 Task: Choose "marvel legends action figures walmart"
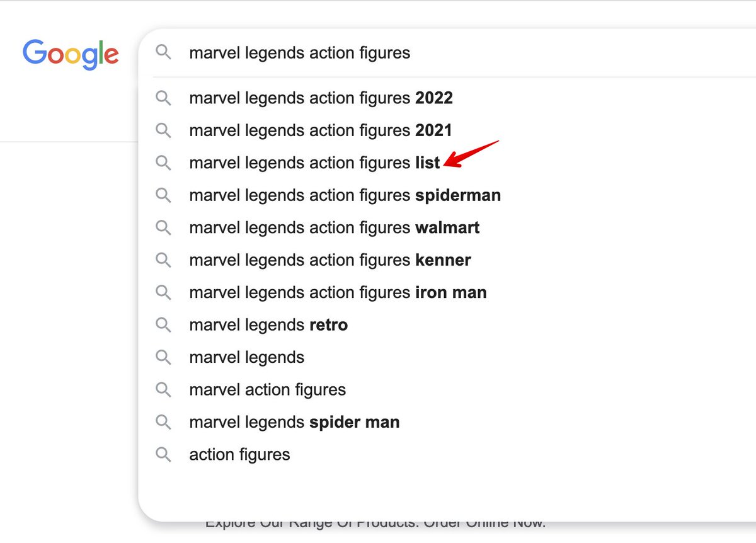tap(334, 227)
